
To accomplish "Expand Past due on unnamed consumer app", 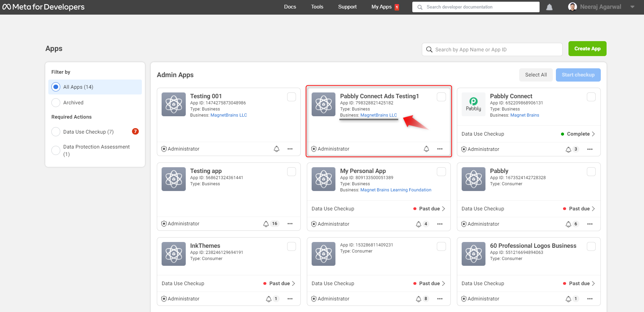I will [429, 283].
